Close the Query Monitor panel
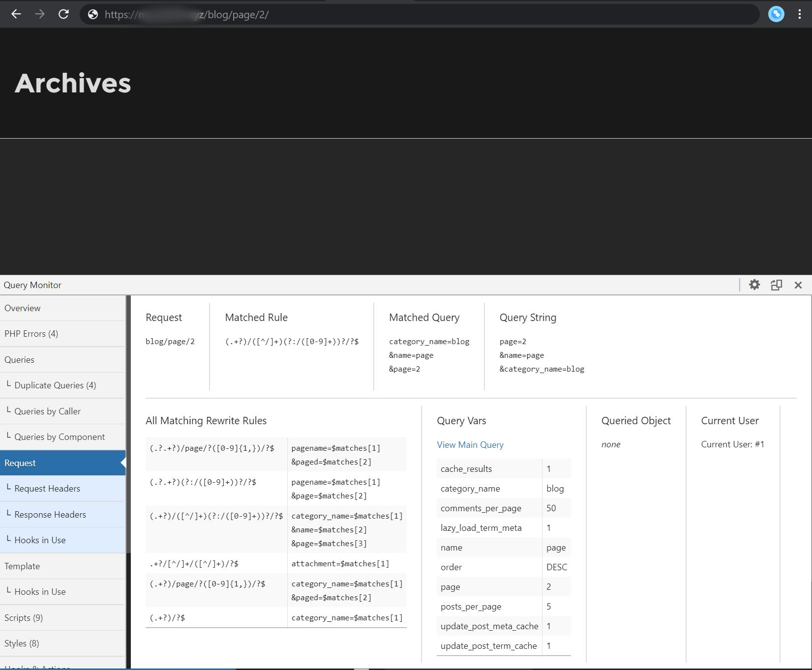Screen dimensions: 812x670 click(x=798, y=285)
